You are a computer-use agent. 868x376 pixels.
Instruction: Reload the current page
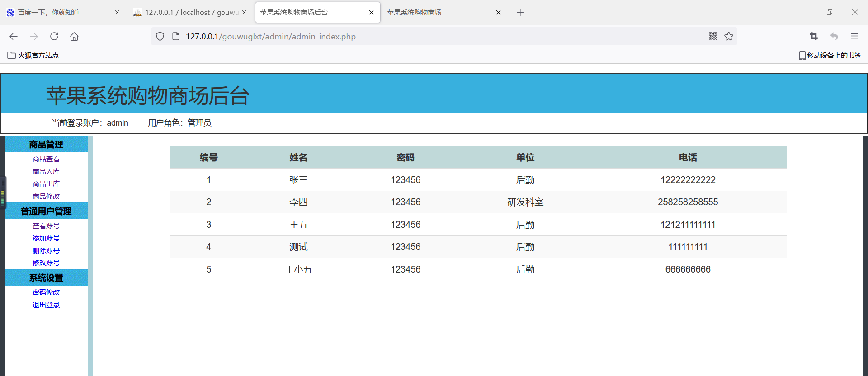click(54, 36)
